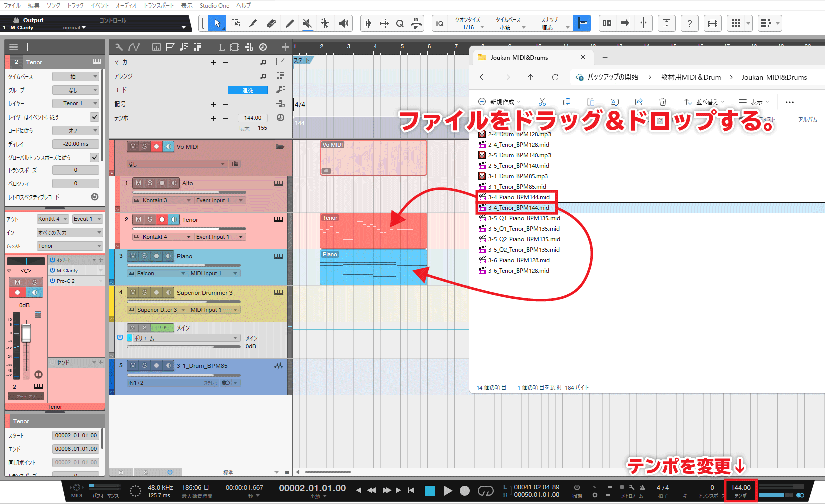Click the Stop button in transport
The image size is (825, 504).
430,491
